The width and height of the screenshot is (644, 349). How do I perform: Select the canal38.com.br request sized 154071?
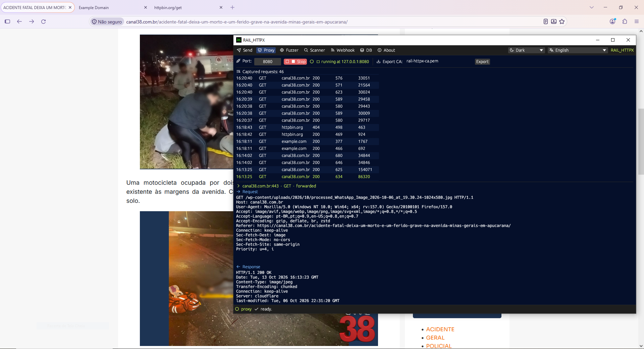click(307, 170)
